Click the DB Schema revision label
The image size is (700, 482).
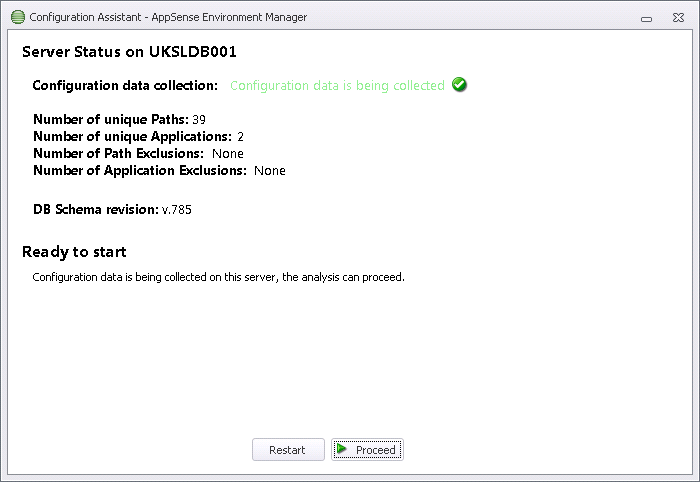click(96, 209)
